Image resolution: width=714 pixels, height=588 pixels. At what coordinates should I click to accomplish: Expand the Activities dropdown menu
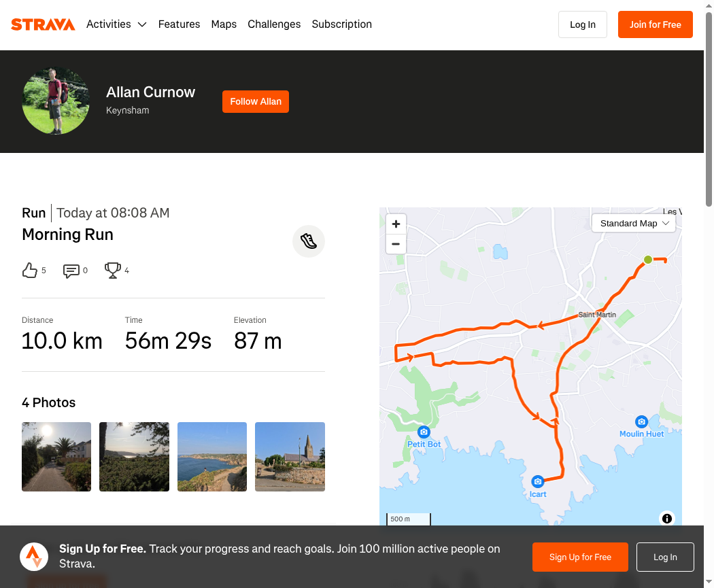coord(116,24)
